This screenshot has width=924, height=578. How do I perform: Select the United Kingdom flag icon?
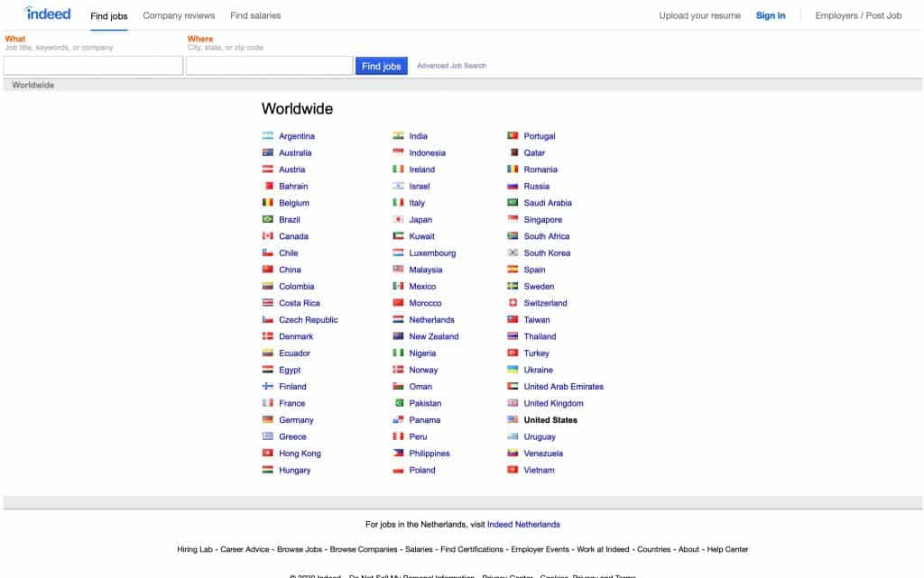pos(514,403)
